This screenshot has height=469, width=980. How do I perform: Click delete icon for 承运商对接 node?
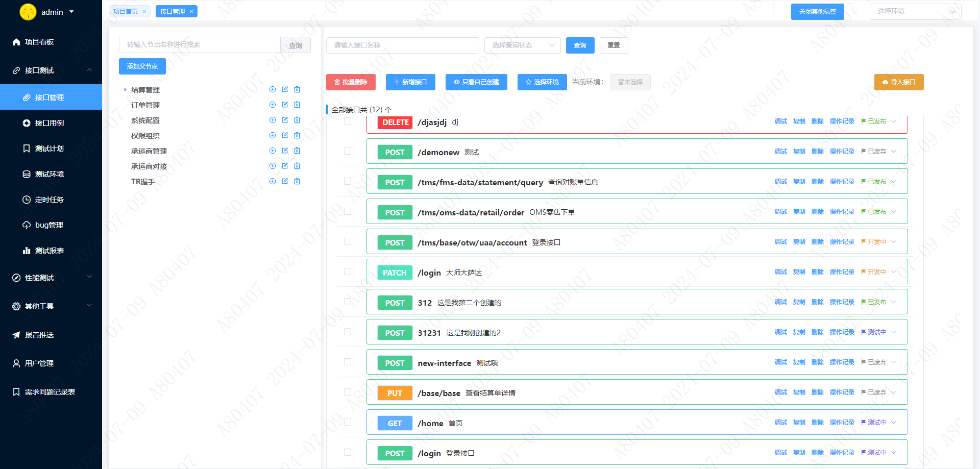pos(297,166)
